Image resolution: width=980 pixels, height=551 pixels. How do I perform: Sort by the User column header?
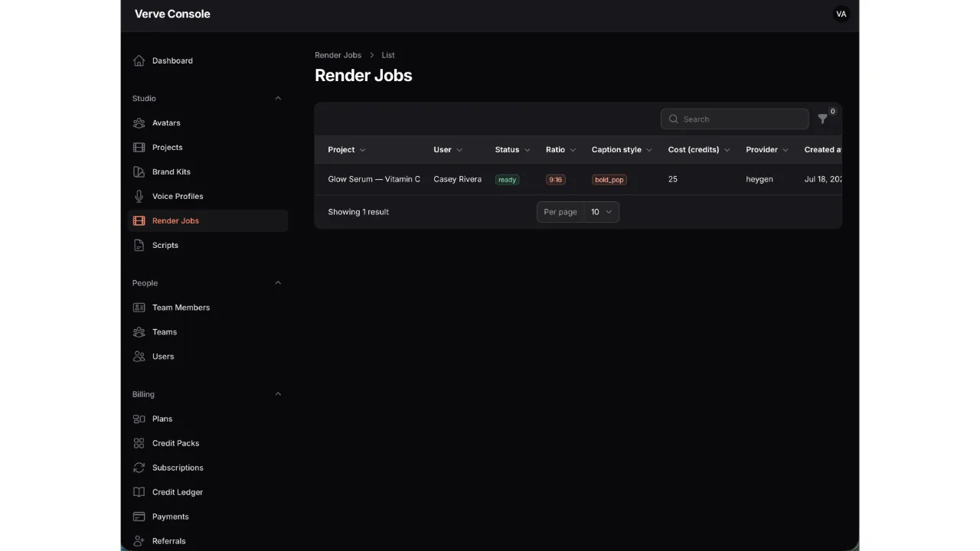coord(448,149)
